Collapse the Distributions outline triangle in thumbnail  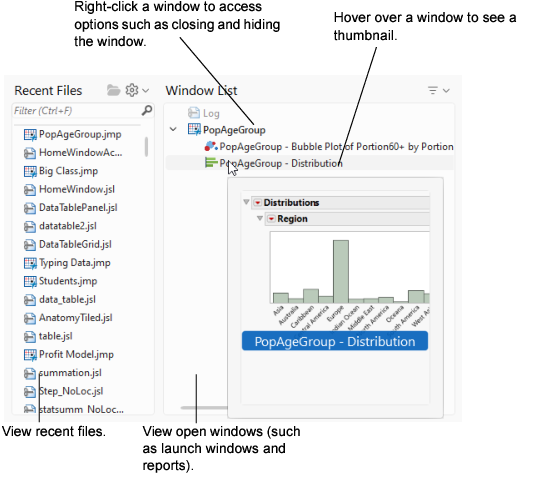click(246, 202)
